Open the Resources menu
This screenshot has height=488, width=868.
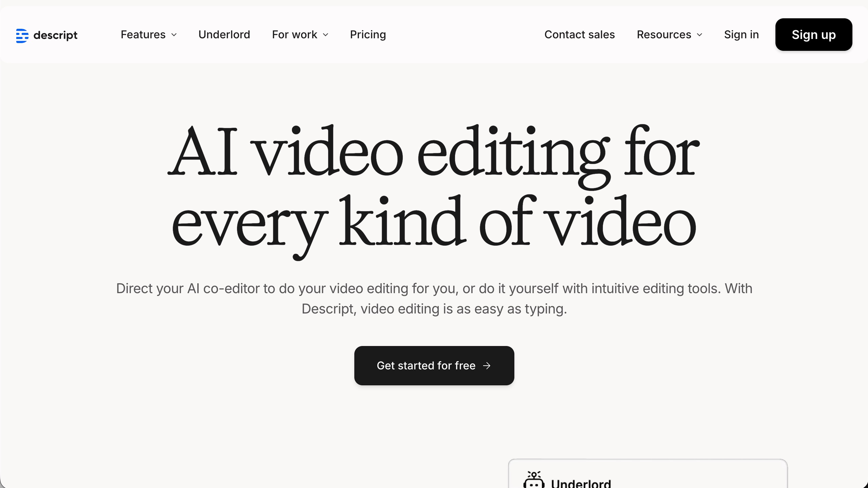tap(664, 35)
